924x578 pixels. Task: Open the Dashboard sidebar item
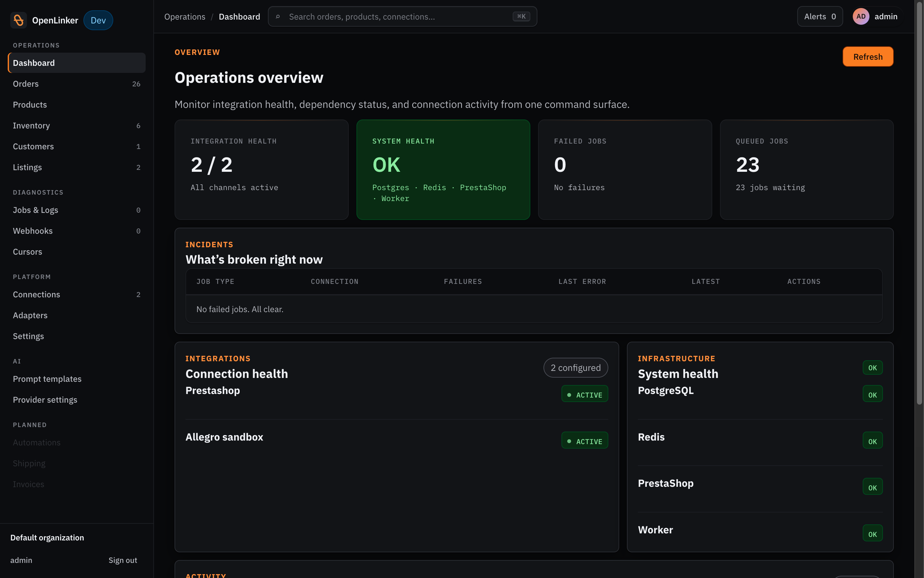click(x=77, y=63)
